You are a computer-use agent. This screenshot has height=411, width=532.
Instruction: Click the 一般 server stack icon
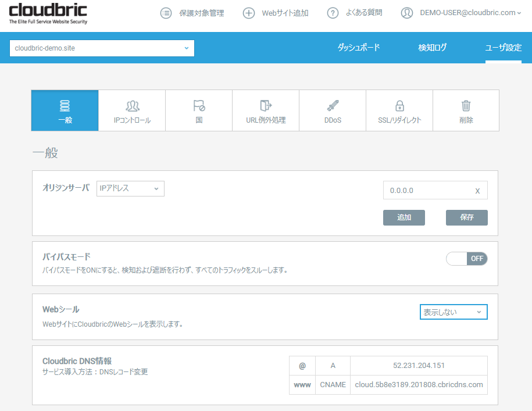click(x=65, y=106)
